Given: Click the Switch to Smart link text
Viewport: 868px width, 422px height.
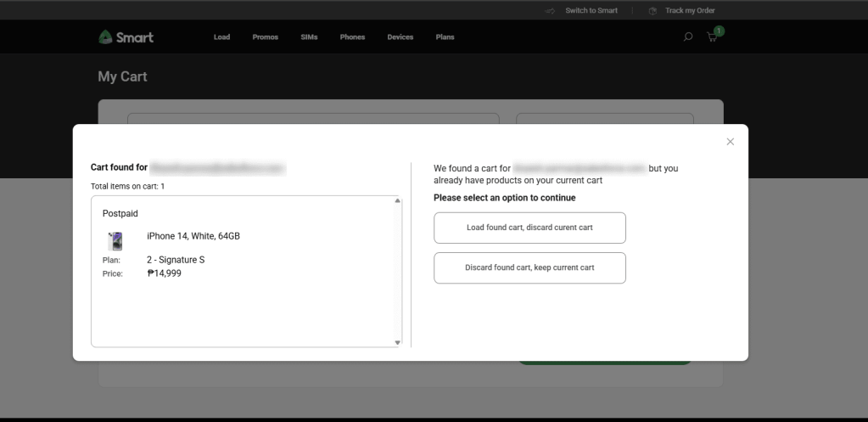Looking at the screenshot, I should click(591, 10).
